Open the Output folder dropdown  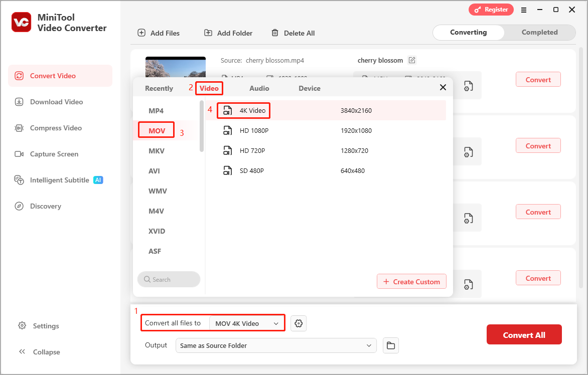275,345
